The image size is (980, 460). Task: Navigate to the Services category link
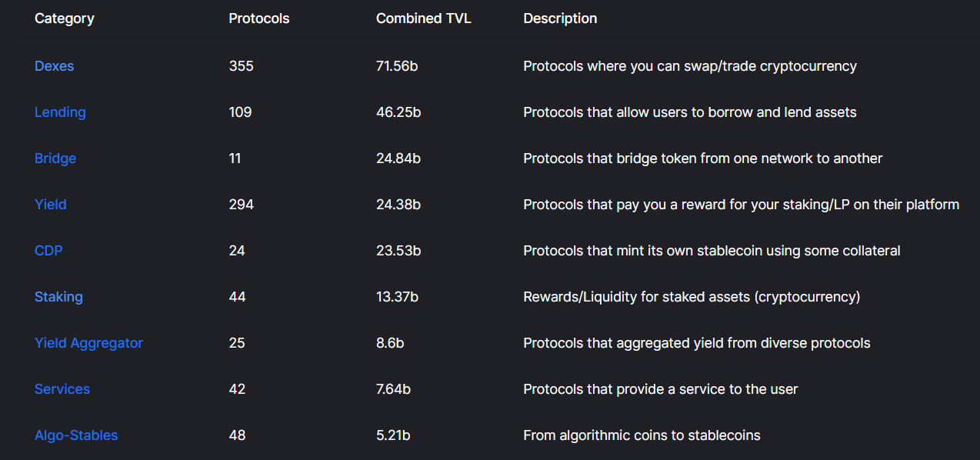(x=62, y=389)
